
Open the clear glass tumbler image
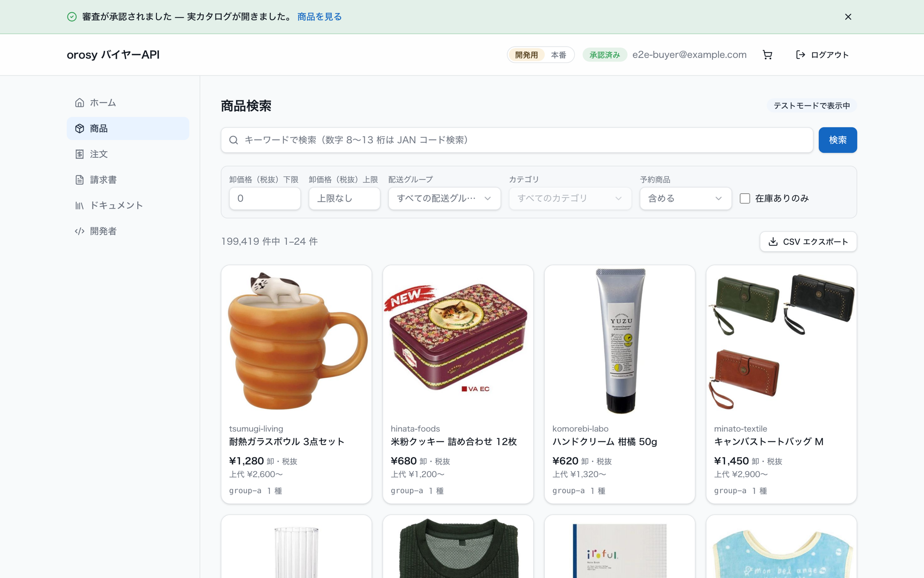[296, 547]
